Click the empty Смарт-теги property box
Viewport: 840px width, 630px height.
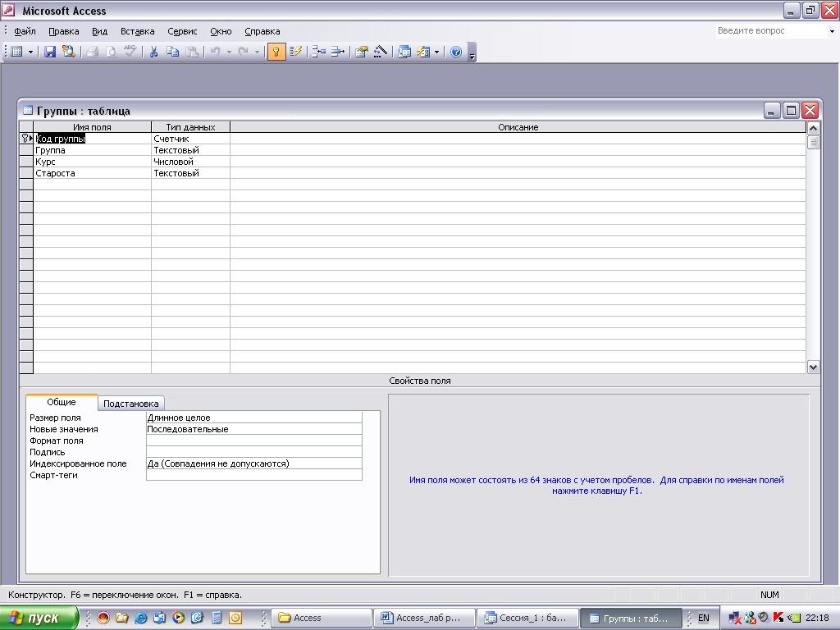(254, 475)
